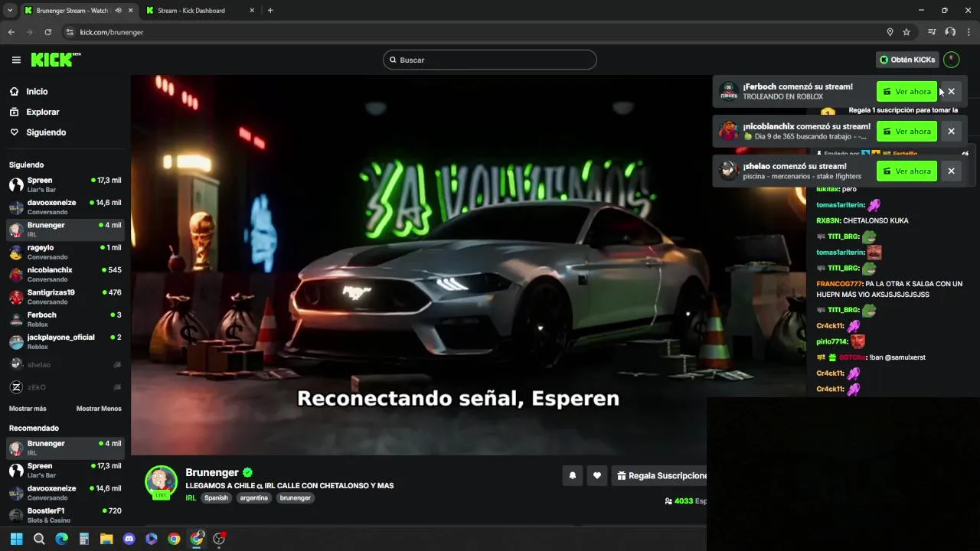Go back with the browser back arrow

(x=11, y=32)
